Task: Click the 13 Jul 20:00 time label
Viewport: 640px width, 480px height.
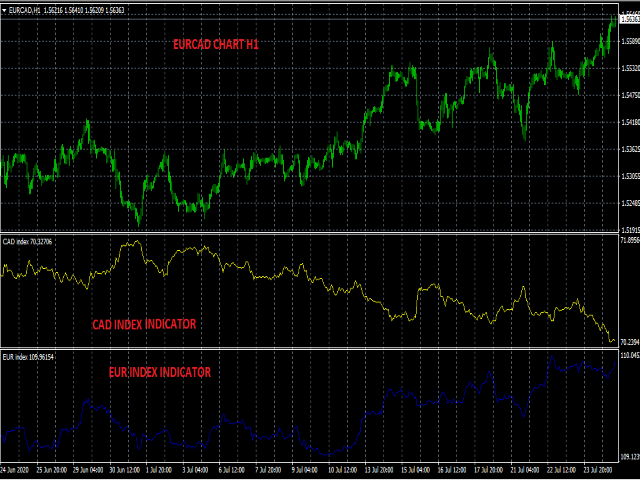Action: click(x=379, y=469)
